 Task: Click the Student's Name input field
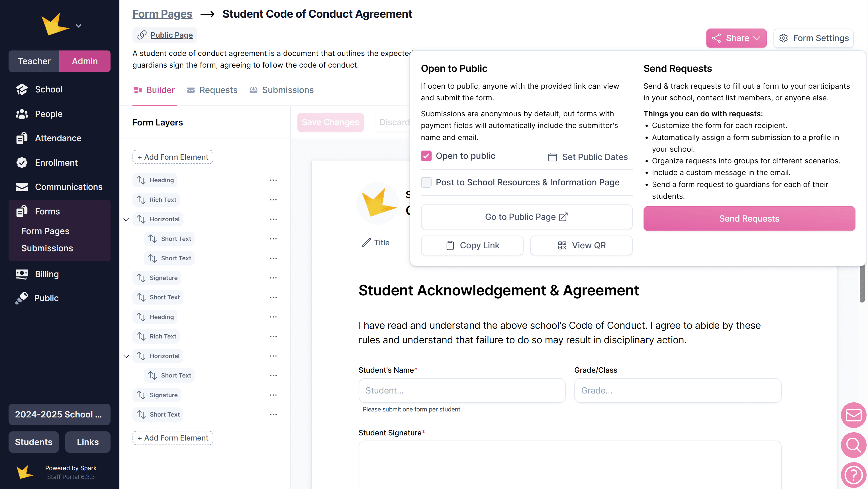(461, 390)
